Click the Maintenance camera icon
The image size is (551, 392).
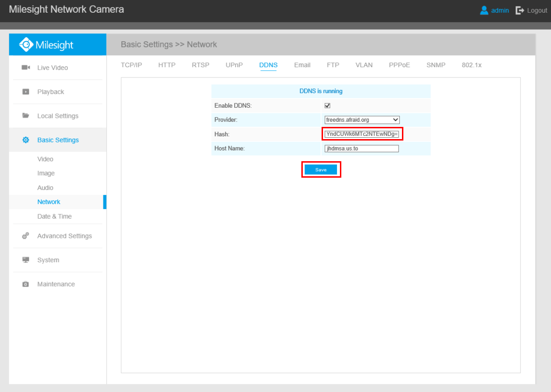tap(26, 284)
